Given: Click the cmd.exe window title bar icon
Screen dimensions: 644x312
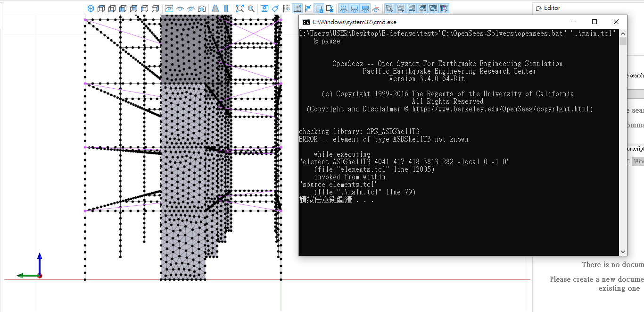Looking at the screenshot, I should [306, 22].
